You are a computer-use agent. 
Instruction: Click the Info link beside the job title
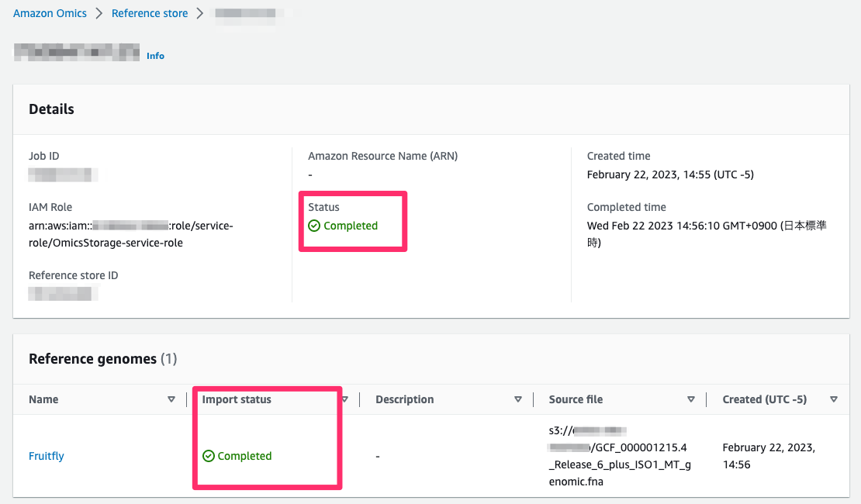point(155,56)
